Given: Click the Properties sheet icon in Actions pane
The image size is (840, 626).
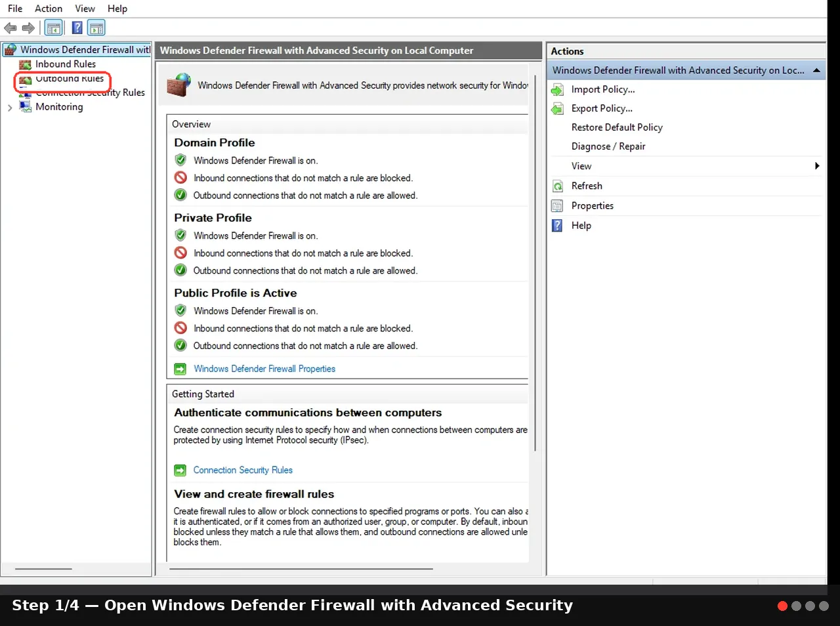Looking at the screenshot, I should coord(557,206).
